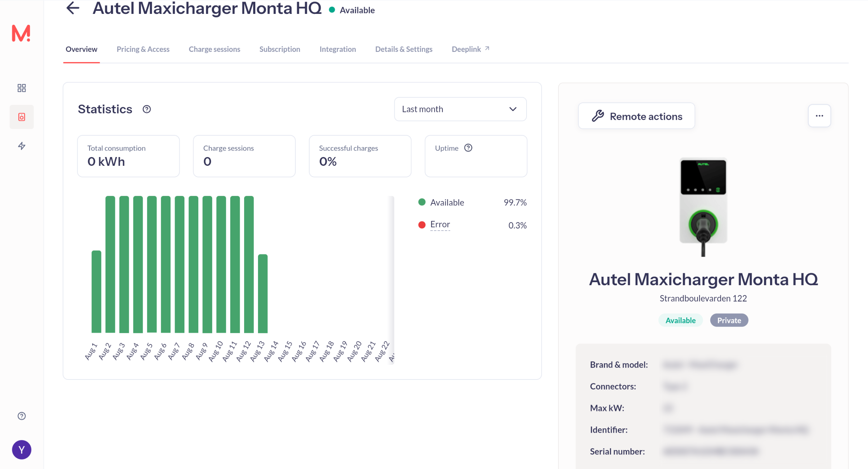Click the Identifier label
The width and height of the screenshot is (868, 469).
609,430
